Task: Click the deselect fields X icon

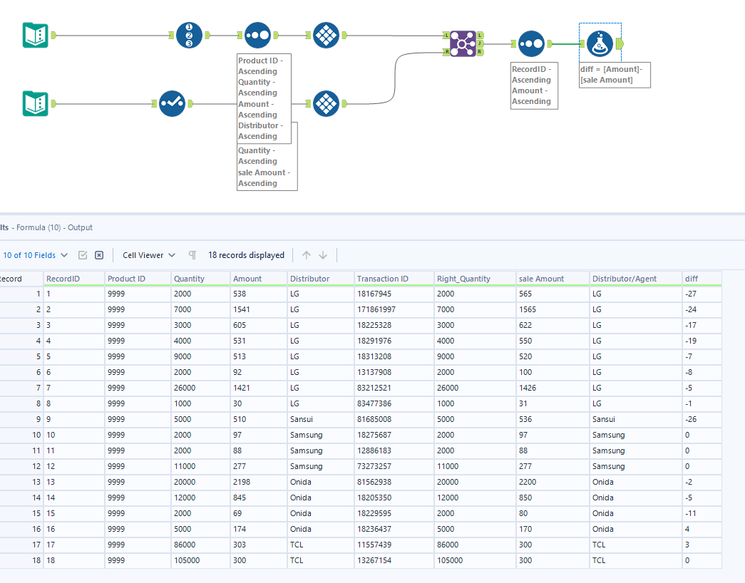Action: (99, 255)
